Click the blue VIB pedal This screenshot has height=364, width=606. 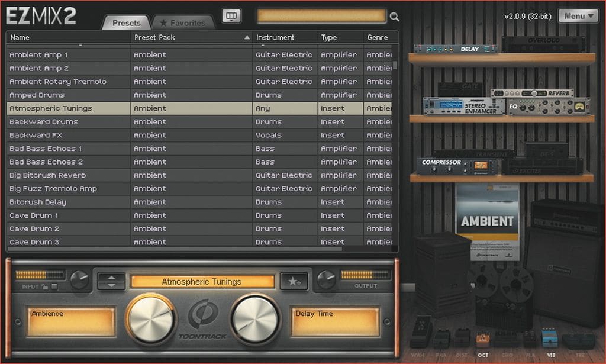[549, 339]
